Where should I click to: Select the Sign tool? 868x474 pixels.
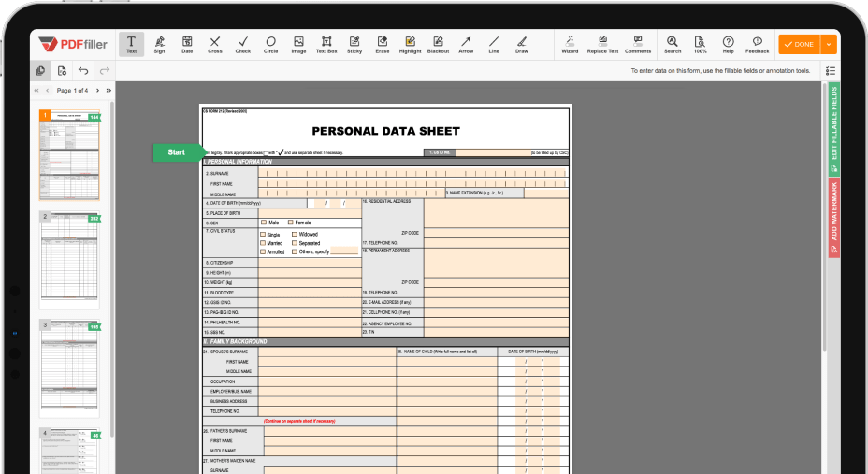coord(159,44)
